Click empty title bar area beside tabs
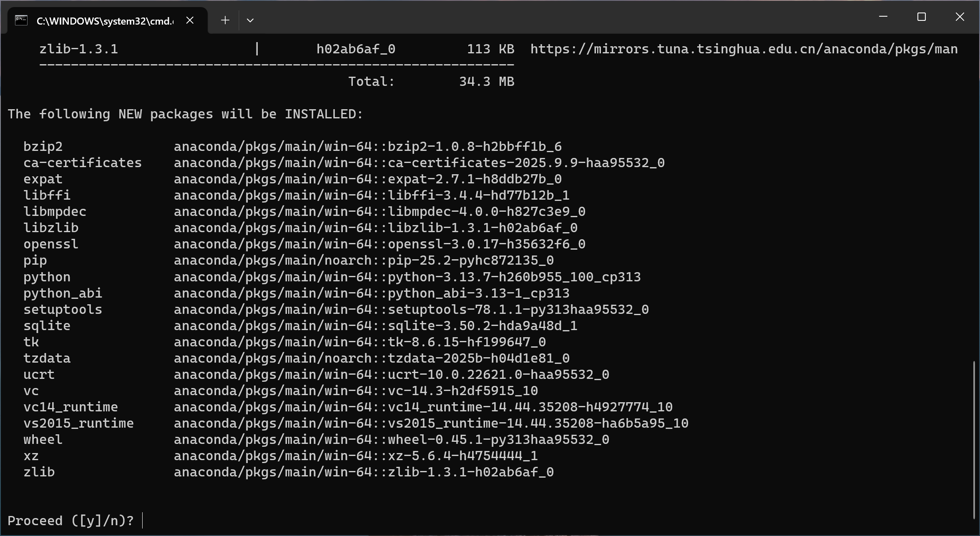The height and width of the screenshot is (536, 980). (542, 19)
